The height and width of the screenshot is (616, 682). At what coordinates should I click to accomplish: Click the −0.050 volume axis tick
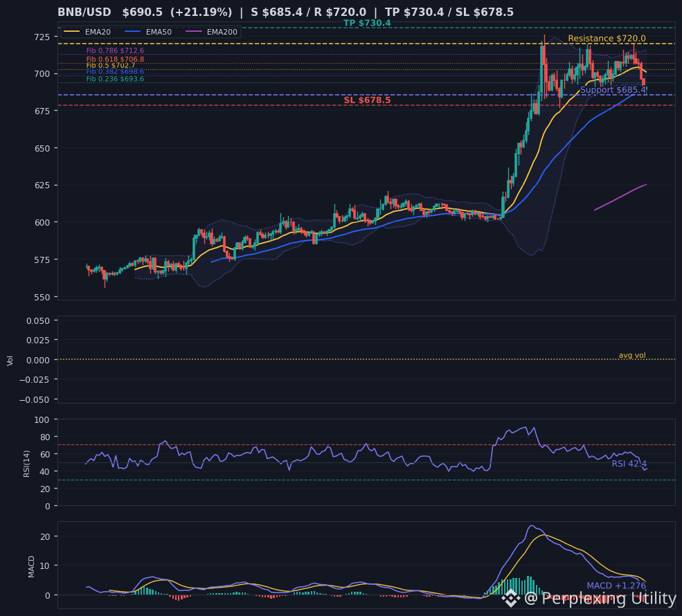coord(35,399)
